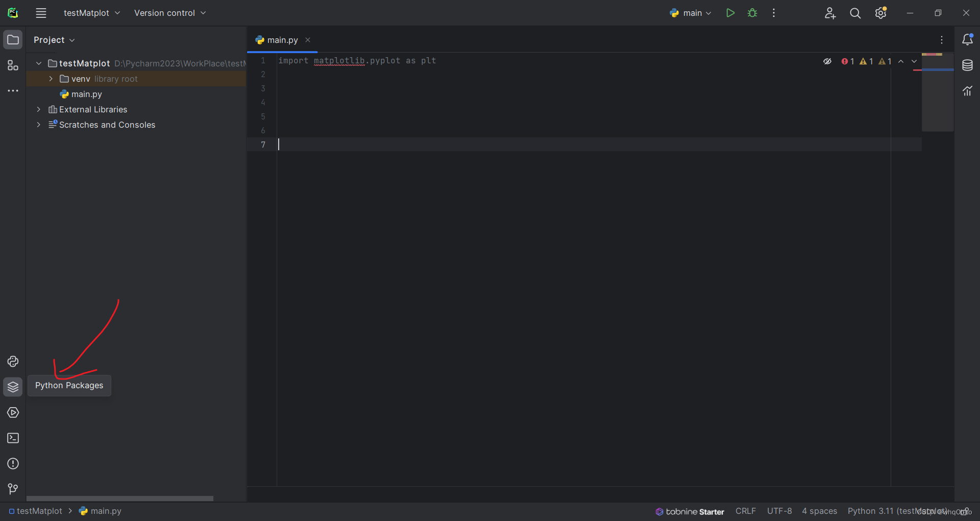This screenshot has width=980, height=521.
Task: Hide the inspection highlighting widget
Action: (x=827, y=61)
